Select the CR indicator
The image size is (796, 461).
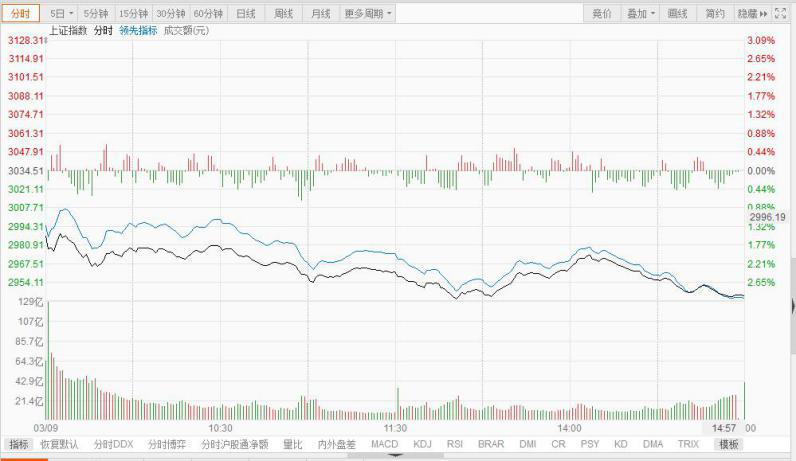pos(558,444)
